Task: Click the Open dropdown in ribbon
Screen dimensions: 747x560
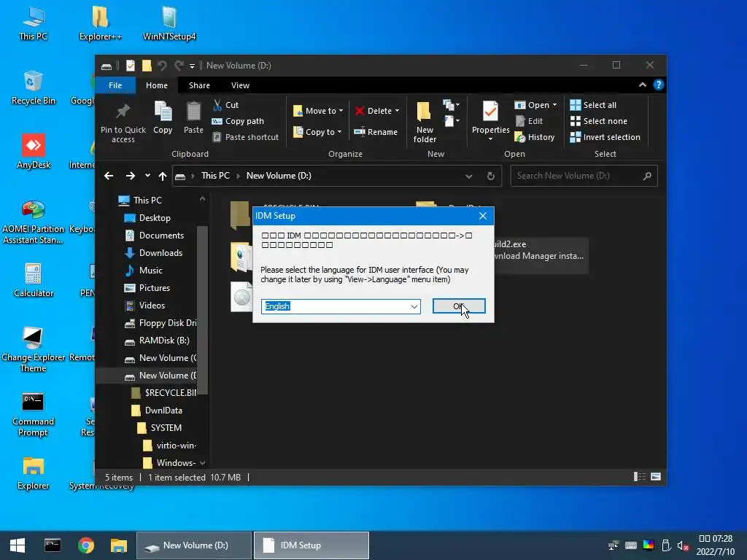Action: pos(536,105)
